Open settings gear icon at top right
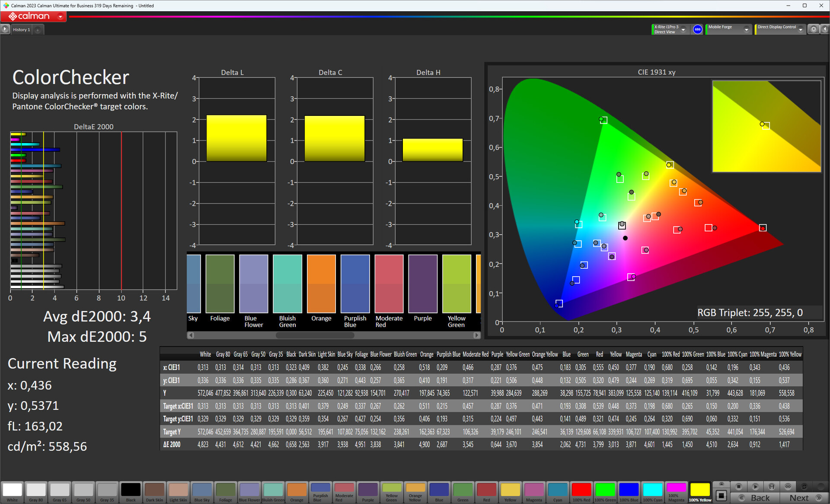Screen dimensions: 830x504 click(814, 29)
